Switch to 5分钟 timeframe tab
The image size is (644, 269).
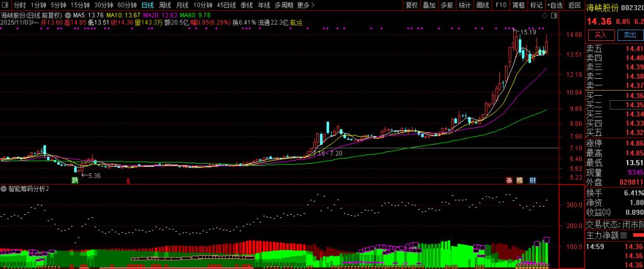[58, 5]
